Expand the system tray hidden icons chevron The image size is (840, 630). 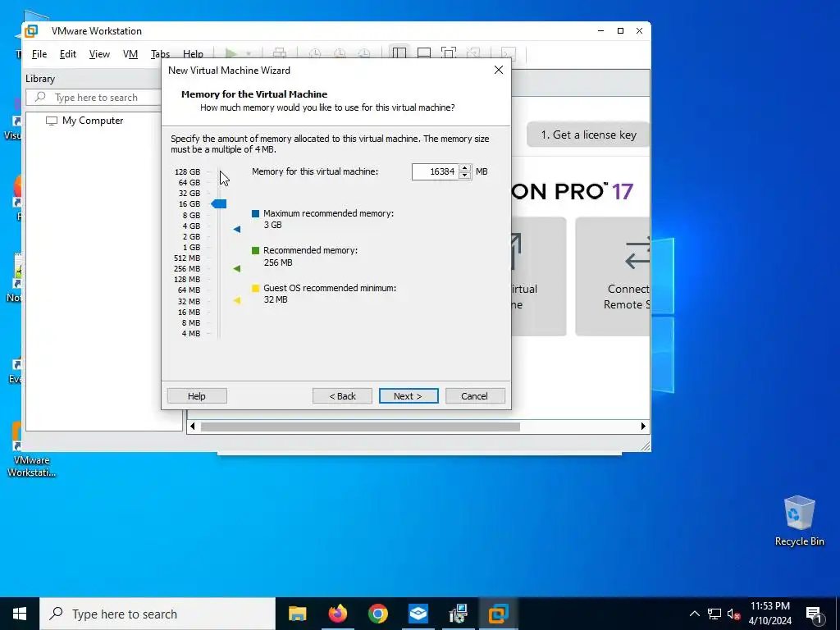coord(694,614)
